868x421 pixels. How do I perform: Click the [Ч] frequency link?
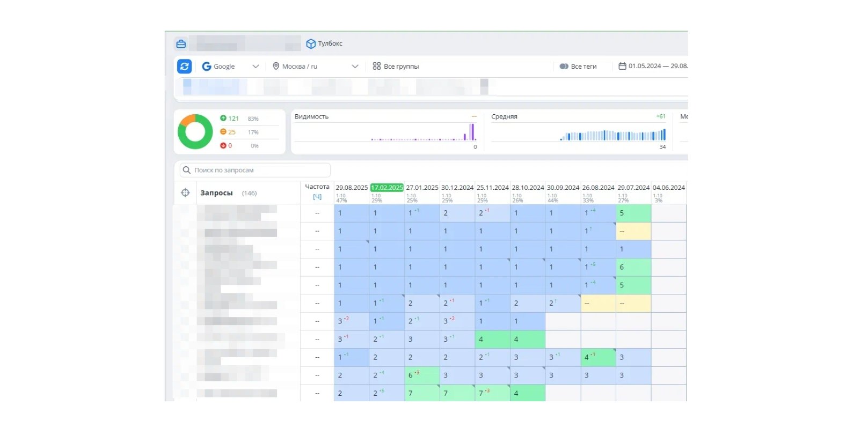coord(317,197)
